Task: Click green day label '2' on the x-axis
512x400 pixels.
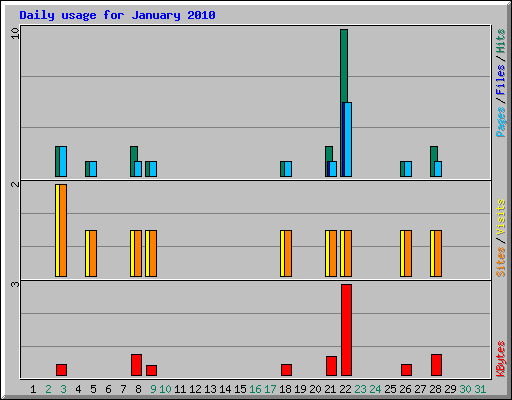Action: coord(48,389)
